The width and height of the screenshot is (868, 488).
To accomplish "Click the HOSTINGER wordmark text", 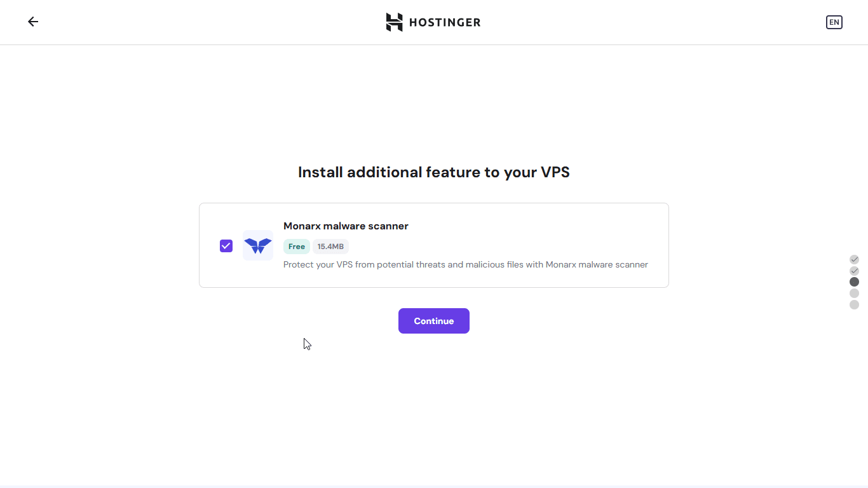I will tap(445, 23).
